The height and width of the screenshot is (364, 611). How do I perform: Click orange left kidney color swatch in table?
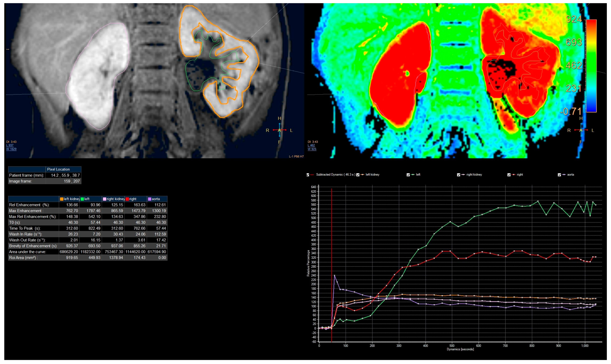(61, 199)
